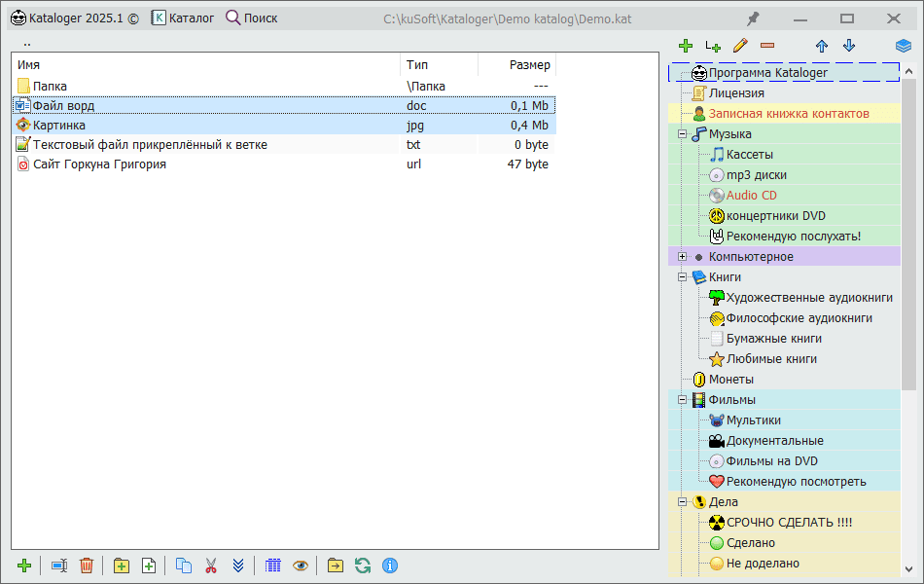Click the green refresh arrows icon
Viewport: 924px width, 584px height.
pos(363,566)
